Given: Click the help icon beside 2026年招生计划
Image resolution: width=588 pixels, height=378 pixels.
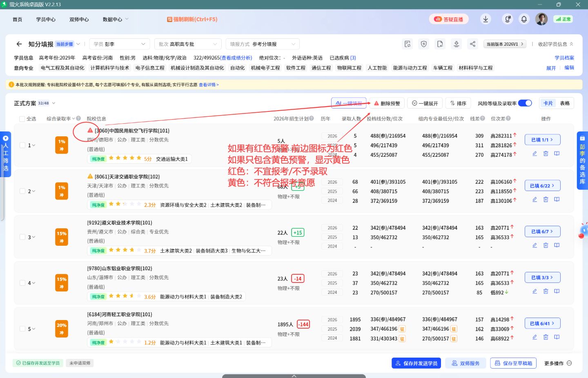Looking at the screenshot, I should pos(312,118).
